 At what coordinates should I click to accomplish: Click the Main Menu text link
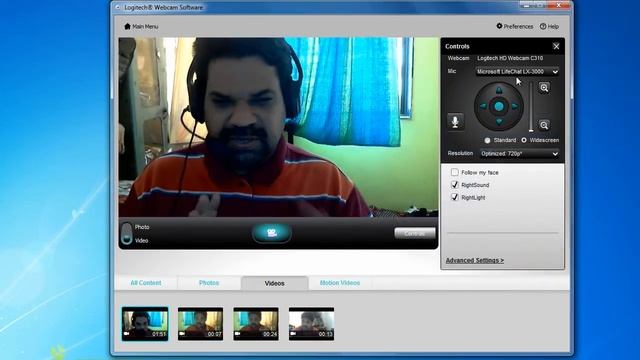coord(145,27)
